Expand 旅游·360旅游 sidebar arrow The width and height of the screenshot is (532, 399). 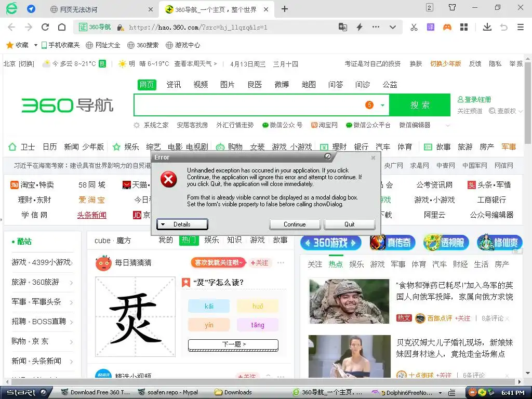pos(71,283)
